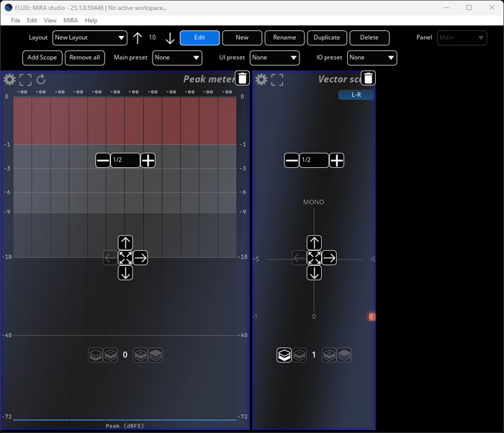Click Peak meter size field showing 1/2
This screenshot has height=433, width=504.
[x=125, y=160]
